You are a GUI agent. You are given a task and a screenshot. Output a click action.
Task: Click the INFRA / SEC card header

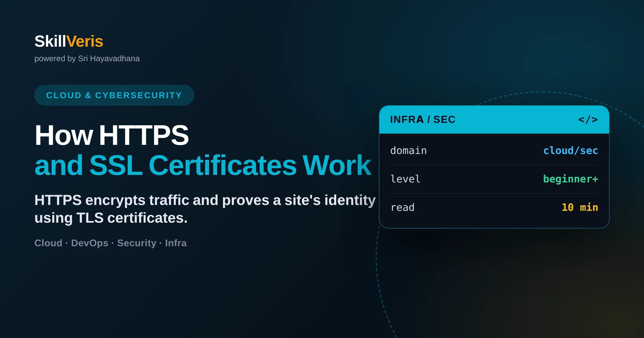[494, 120]
